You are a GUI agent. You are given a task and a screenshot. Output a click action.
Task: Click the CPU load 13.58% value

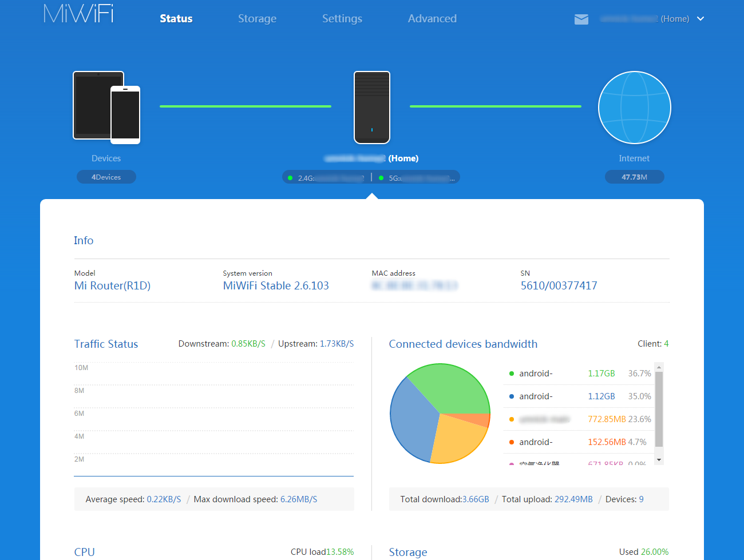(340, 552)
